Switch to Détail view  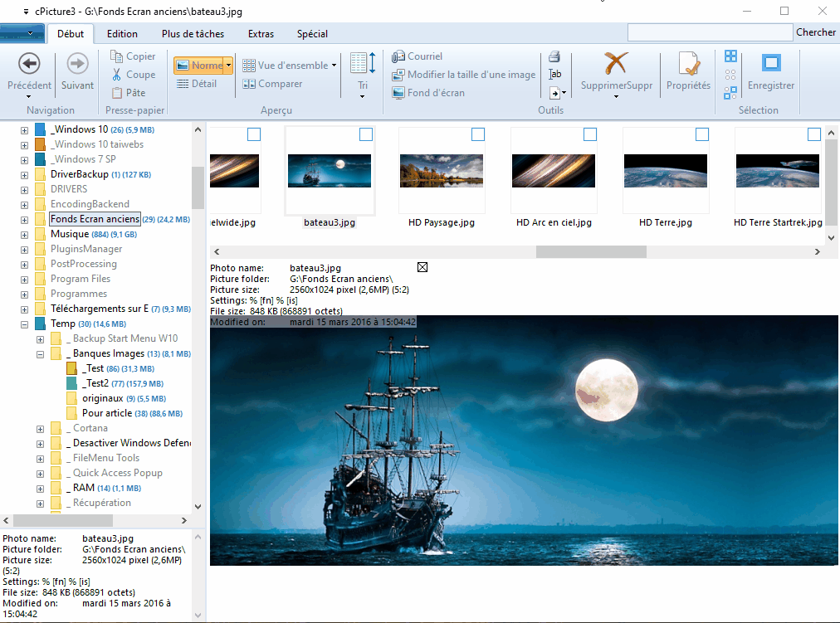click(x=197, y=84)
